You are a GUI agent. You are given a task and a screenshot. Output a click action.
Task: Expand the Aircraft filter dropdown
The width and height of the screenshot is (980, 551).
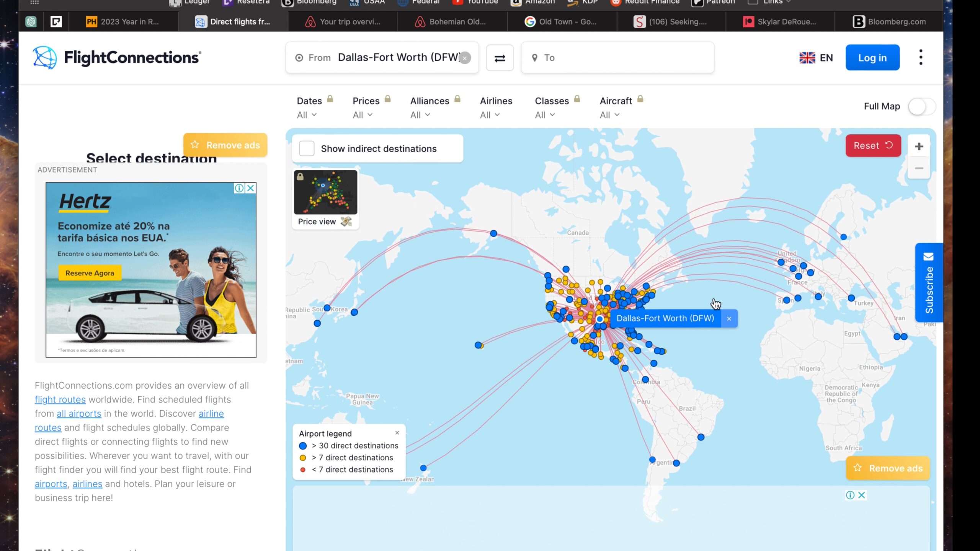(609, 115)
